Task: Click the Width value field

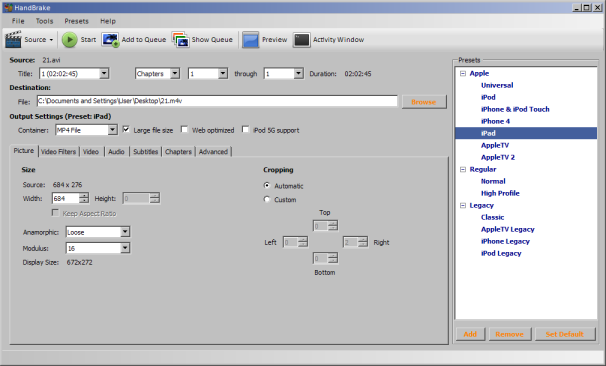Action: click(65, 198)
